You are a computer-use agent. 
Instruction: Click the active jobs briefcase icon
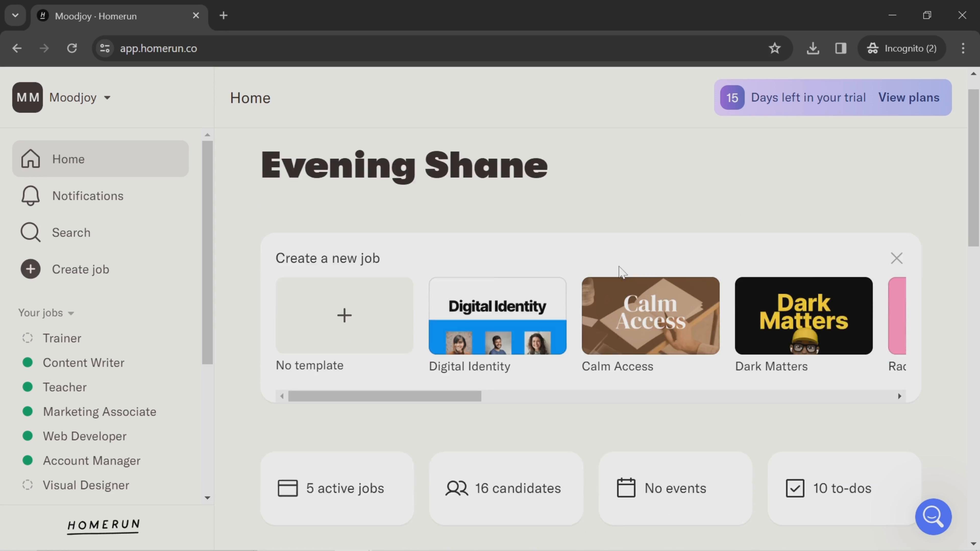coord(288,488)
